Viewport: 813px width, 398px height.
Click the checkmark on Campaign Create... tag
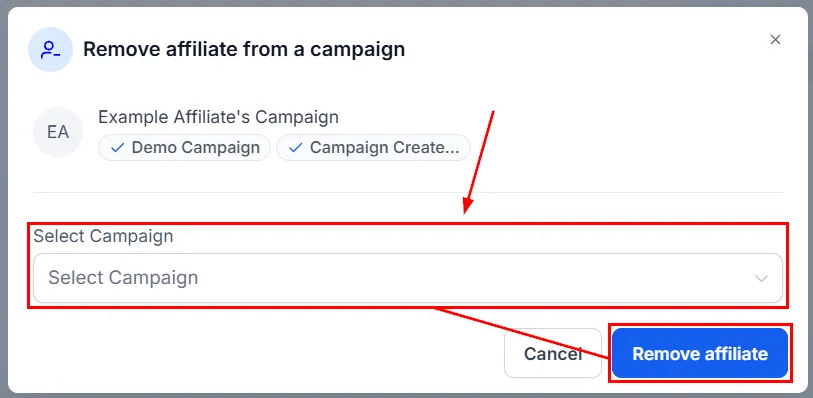tap(296, 148)
